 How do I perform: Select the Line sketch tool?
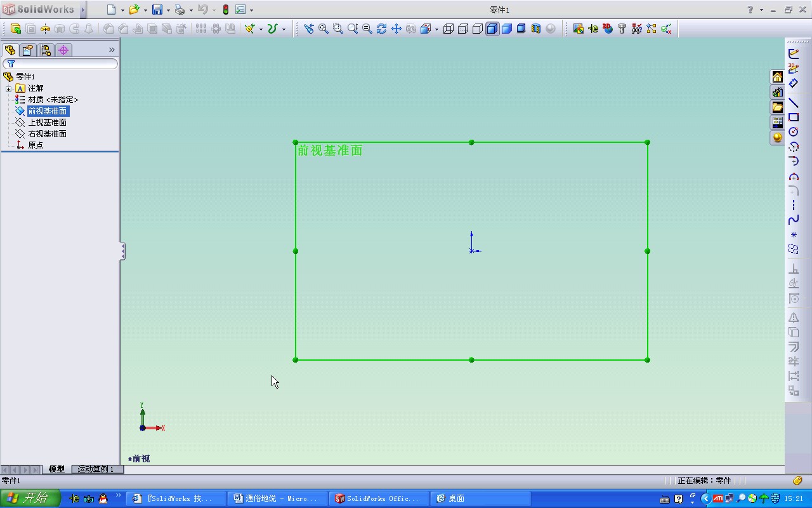[794, 103]
